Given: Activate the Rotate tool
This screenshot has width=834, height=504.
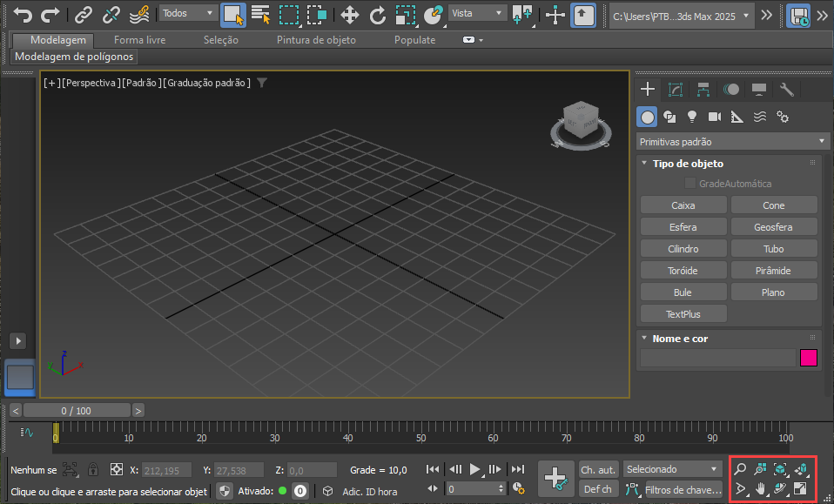Looking at the screenshot, I should 377,15.
